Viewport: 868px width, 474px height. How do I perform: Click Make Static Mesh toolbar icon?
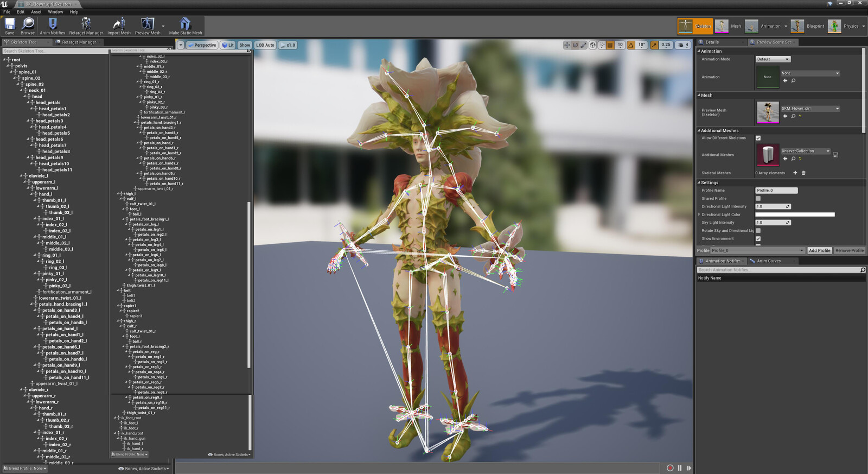tap(186, 26)
